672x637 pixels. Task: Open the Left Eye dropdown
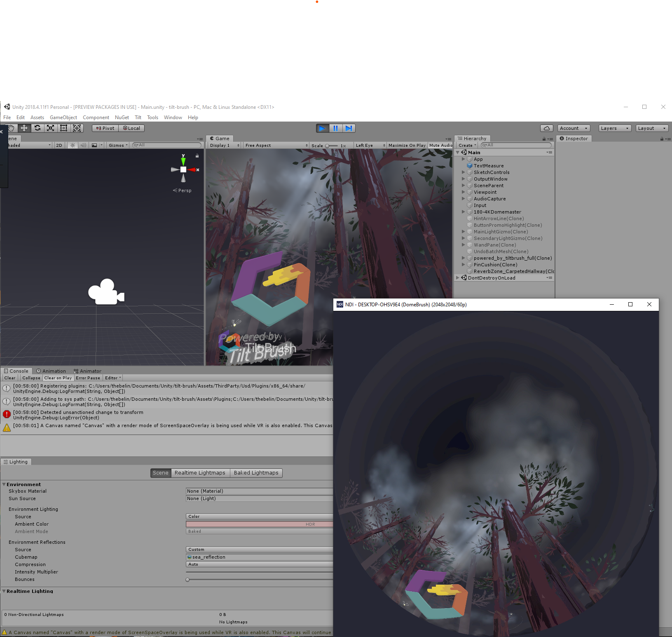[370, 145]
